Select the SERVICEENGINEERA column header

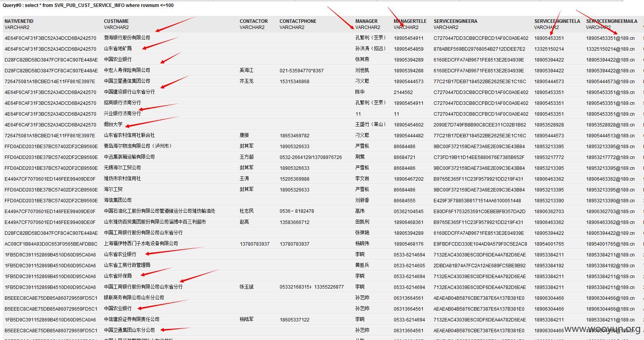[455, 21]
